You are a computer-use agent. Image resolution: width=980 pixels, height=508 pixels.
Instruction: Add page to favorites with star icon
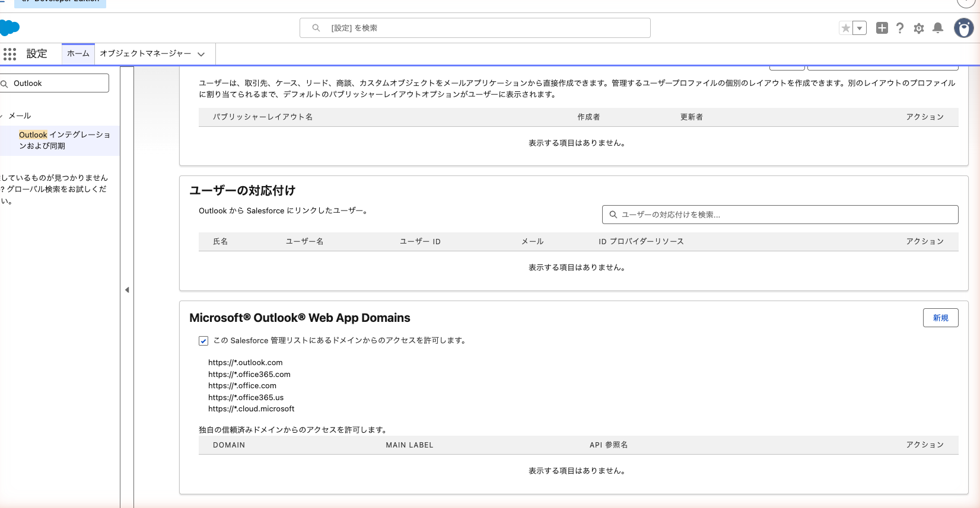(846, 28)
